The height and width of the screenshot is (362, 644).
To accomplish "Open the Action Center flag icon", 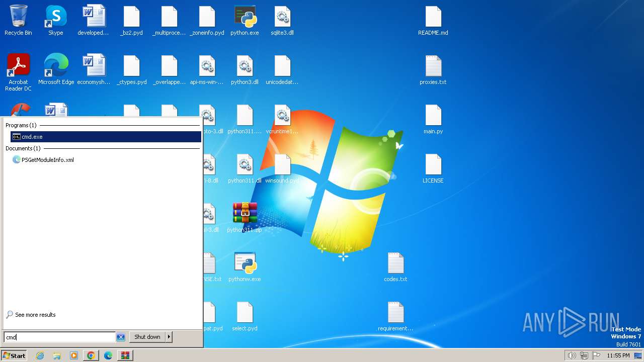I will (596, 355).
